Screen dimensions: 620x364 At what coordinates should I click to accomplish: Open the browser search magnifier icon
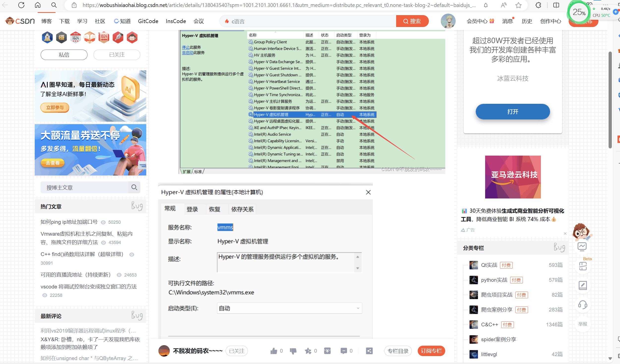point(54,5)
